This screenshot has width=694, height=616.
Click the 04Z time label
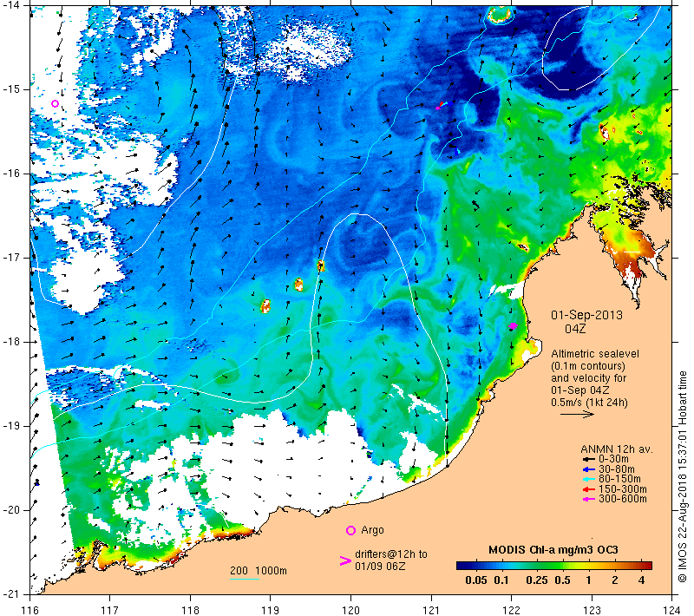[575, 329]
